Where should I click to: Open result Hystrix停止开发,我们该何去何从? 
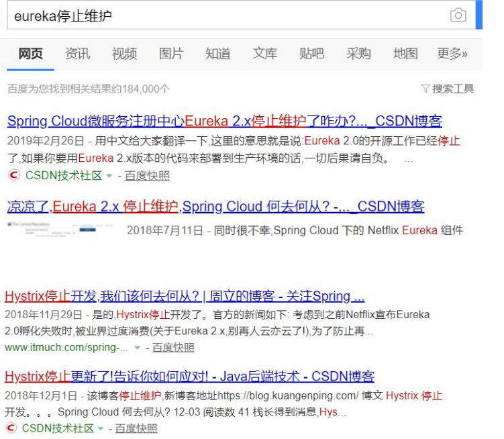[185, 296]
